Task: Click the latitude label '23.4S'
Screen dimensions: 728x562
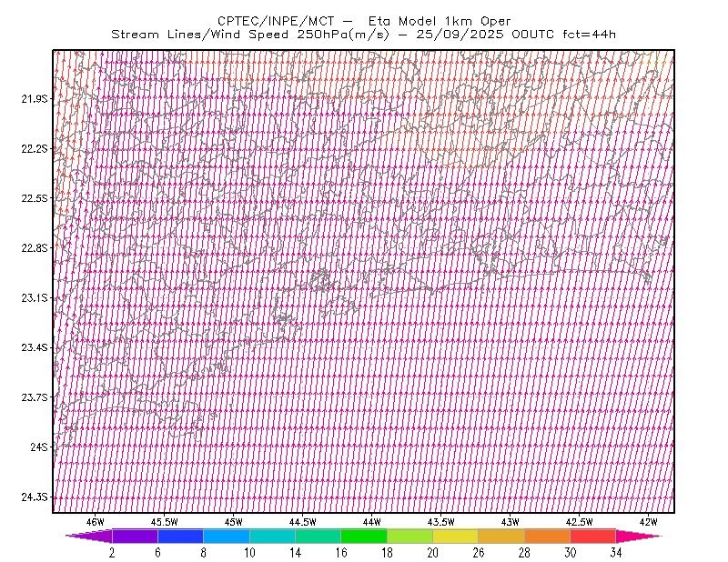Action: [x=34, y=347]
